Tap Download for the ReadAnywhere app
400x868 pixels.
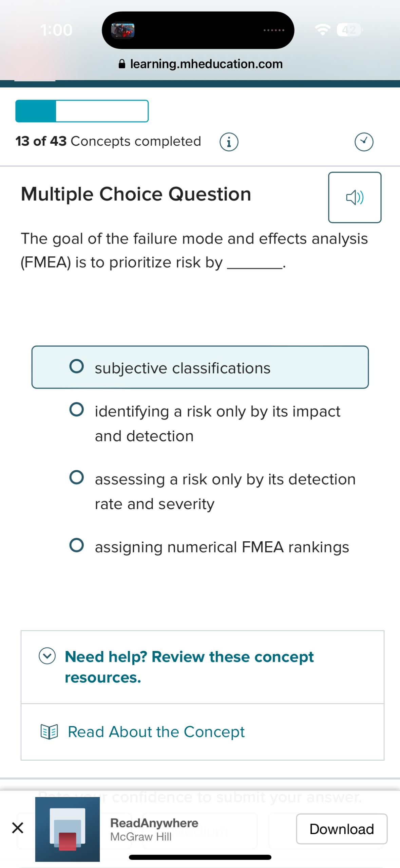[x=341, y=829]
